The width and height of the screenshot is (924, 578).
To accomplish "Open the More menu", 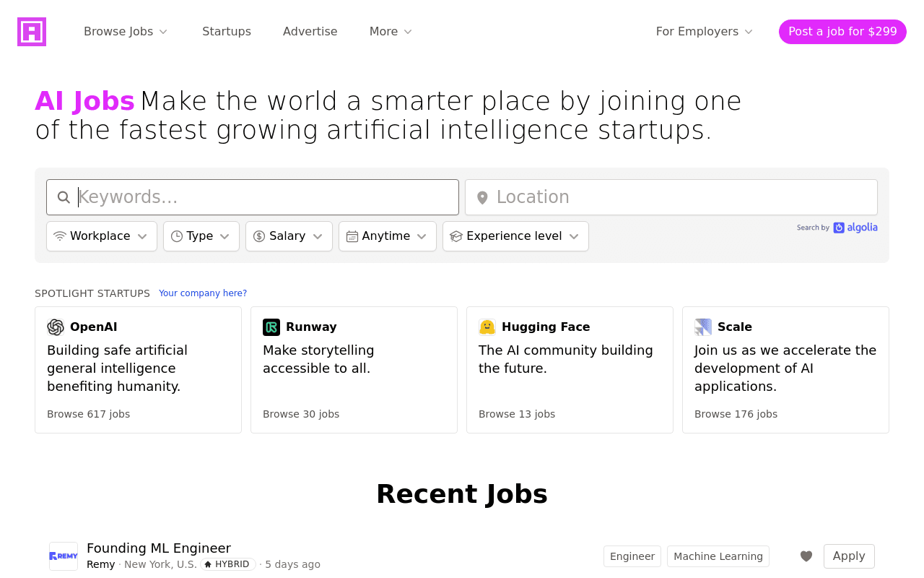I will [x=391, y=32].
